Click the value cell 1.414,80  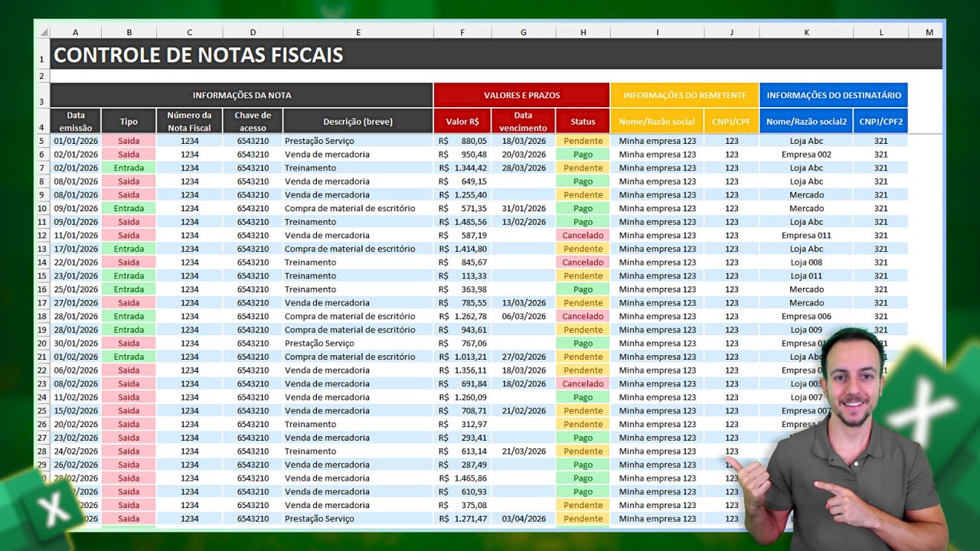462,249
